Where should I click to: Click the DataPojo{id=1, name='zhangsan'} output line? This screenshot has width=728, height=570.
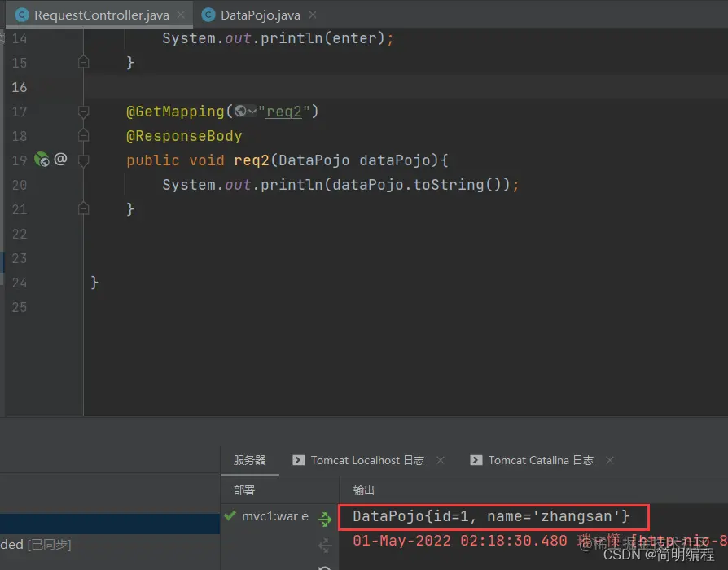click(x=491, y=516)
